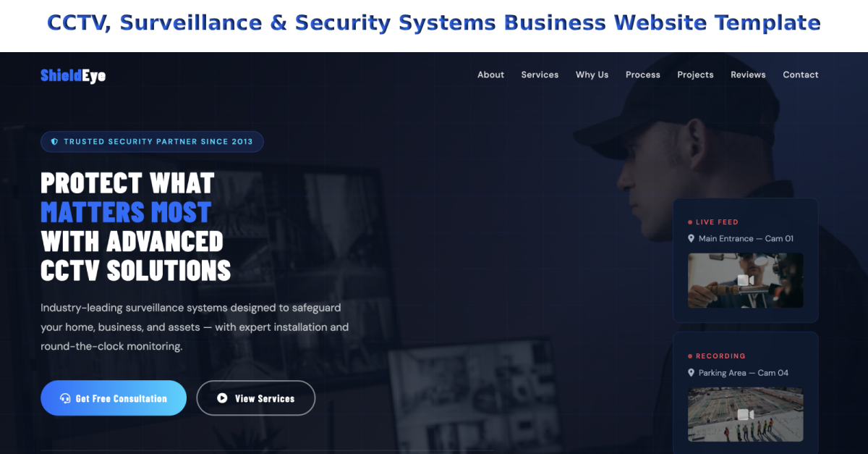The height and width of the screenshot is (454, 868).
Task: Click the MATTERS MOST blue heading line
Action: [126, 212]
